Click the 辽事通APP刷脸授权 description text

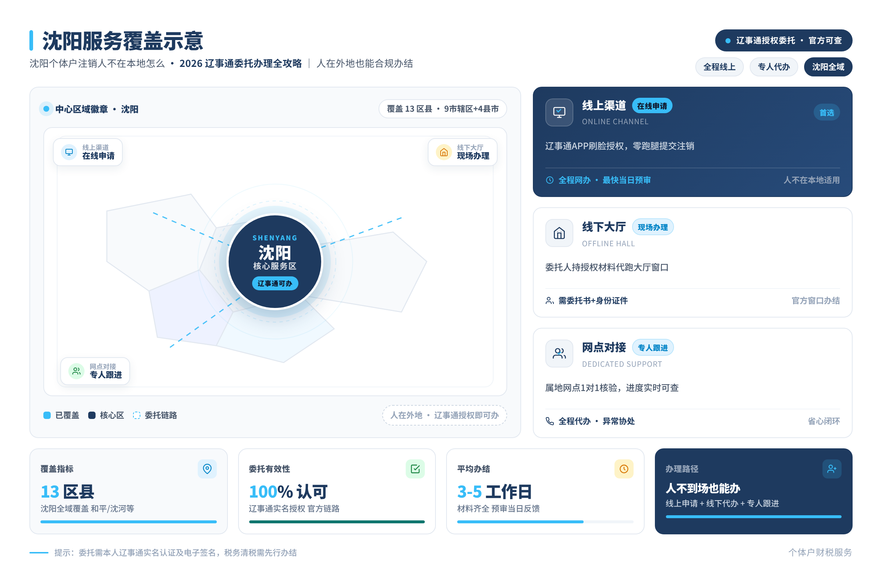point(620,146)
